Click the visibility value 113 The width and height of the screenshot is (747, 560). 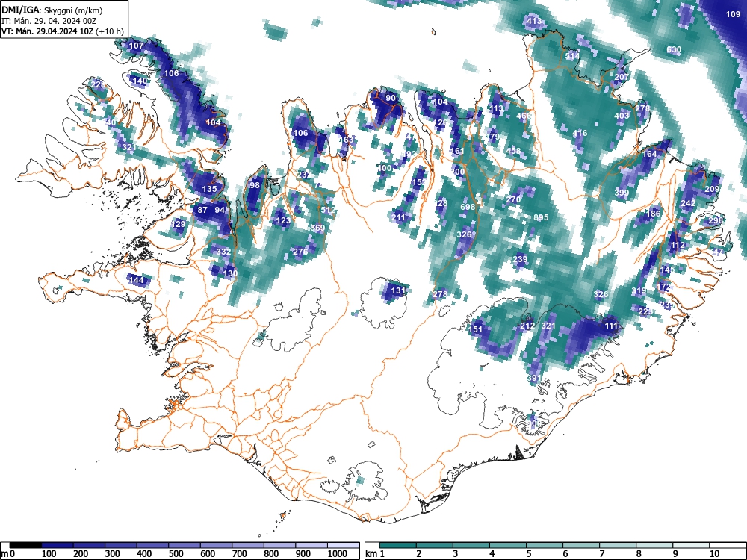pos(497,108)
